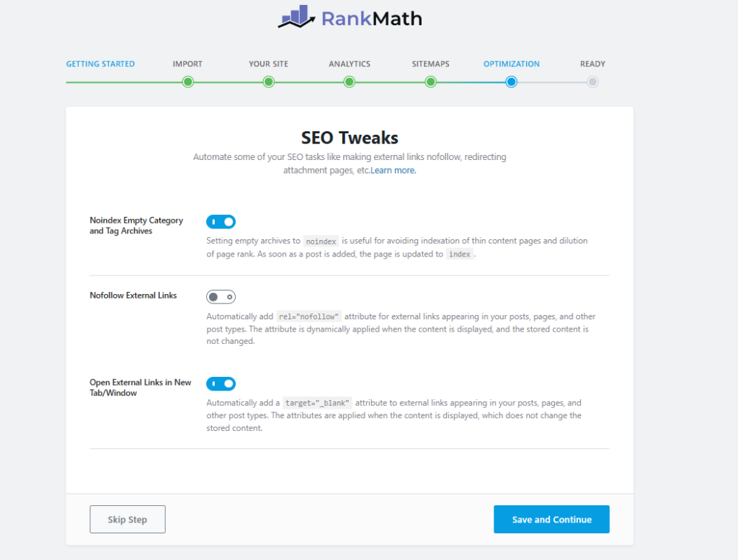Click the Ready step label
This screenshot has height=560, width=738.
pyautogui.click(x=592, y=64)
